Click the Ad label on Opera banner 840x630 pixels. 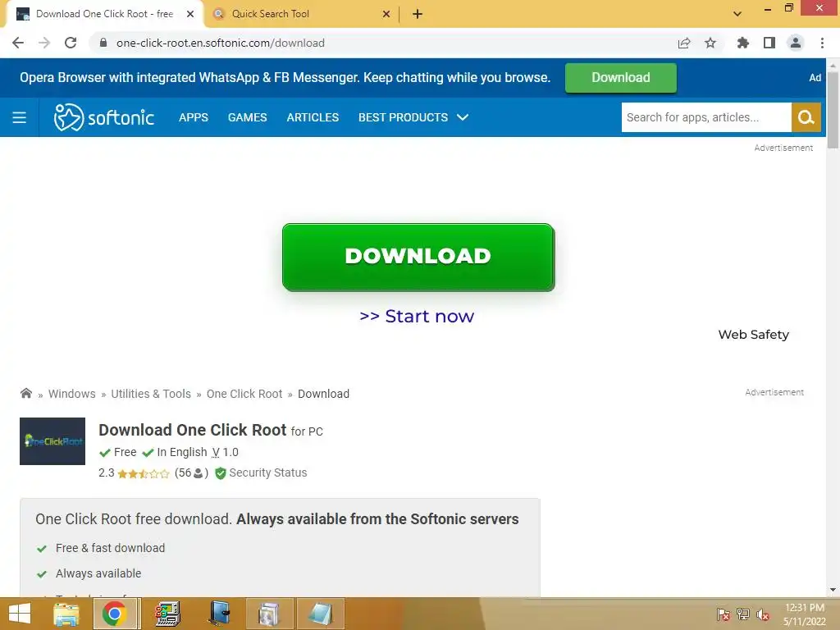[x=815, y=78]
